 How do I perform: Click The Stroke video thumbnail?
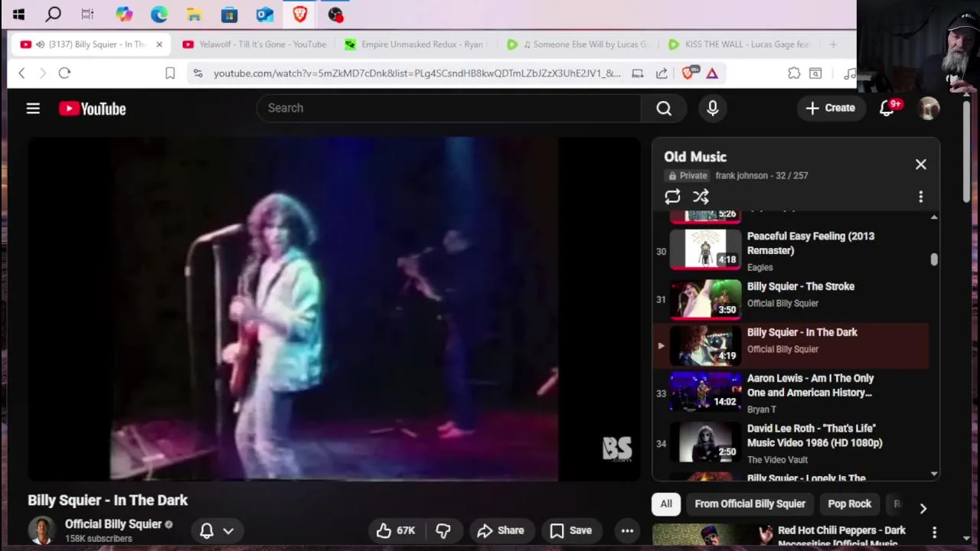pyautogui.click(x=705, y=298)
